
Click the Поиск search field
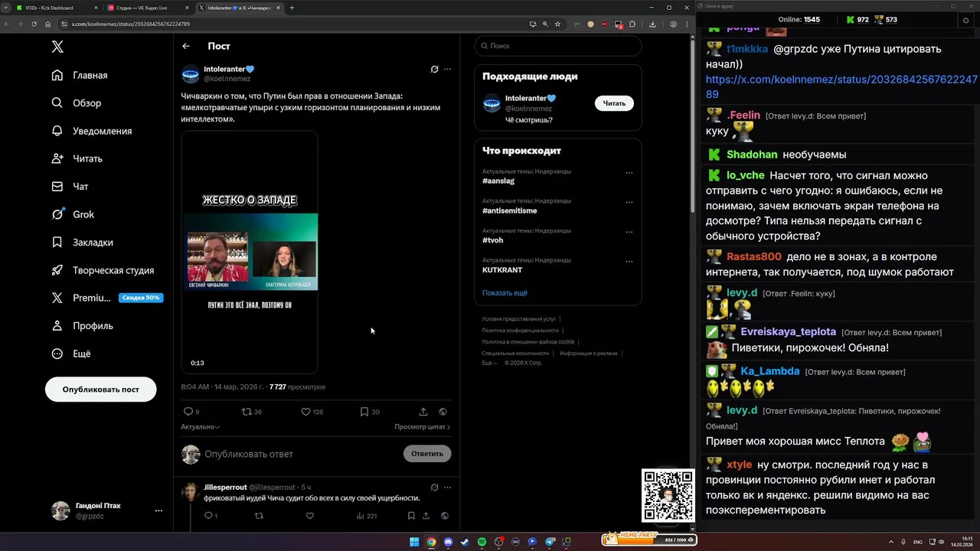557,46
